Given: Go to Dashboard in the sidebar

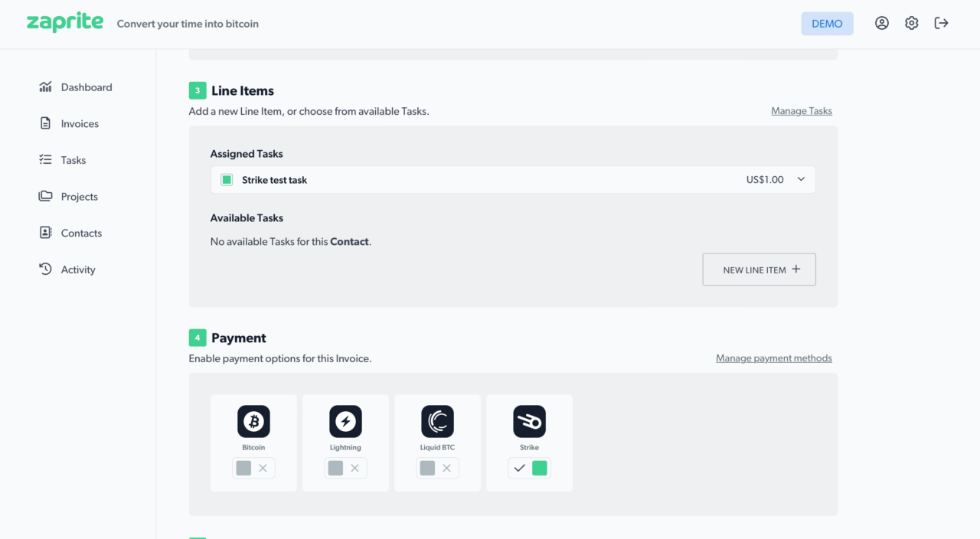Looking at the screenshot, I should 87,87.
